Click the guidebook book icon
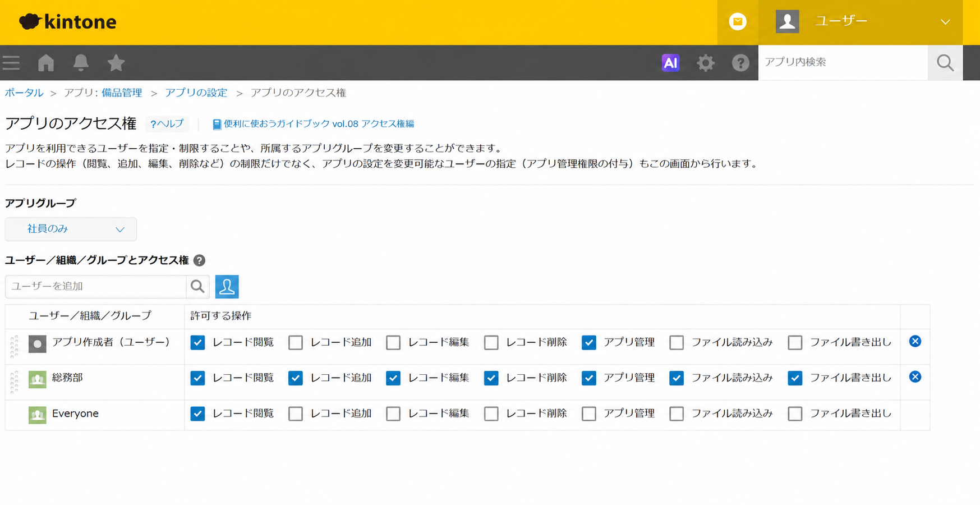 coord(217,125)
